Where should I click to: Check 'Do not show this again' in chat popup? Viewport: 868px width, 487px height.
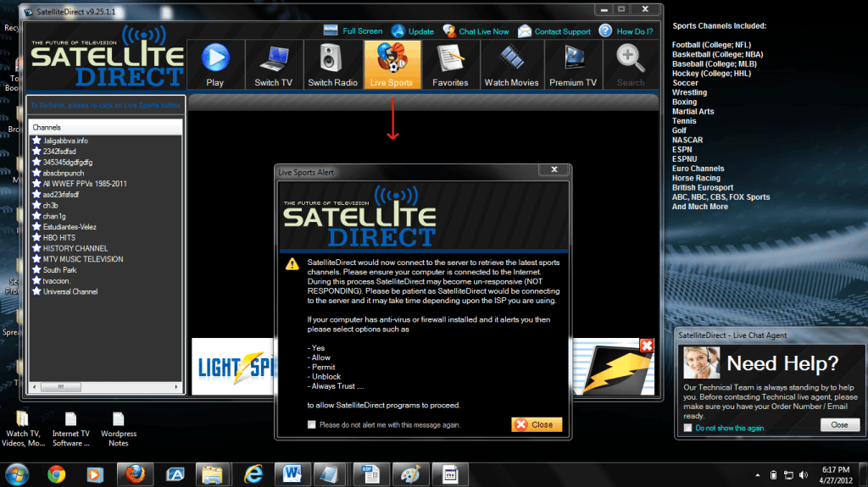click(687, 428)
